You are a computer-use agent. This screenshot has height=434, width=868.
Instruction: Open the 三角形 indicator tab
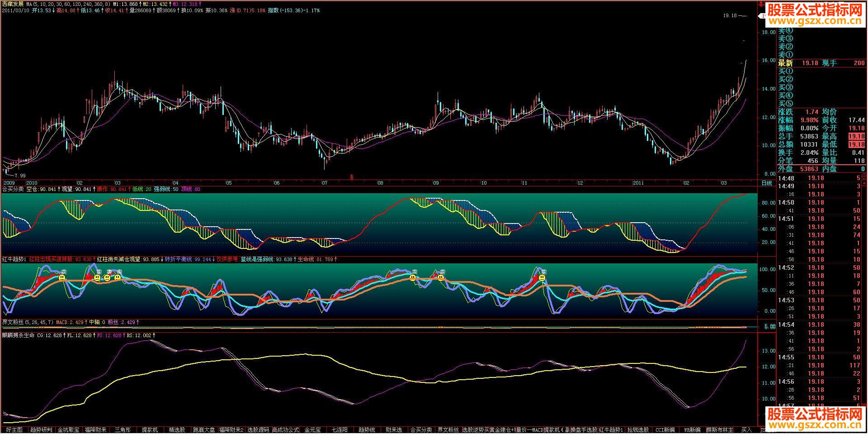123,429
